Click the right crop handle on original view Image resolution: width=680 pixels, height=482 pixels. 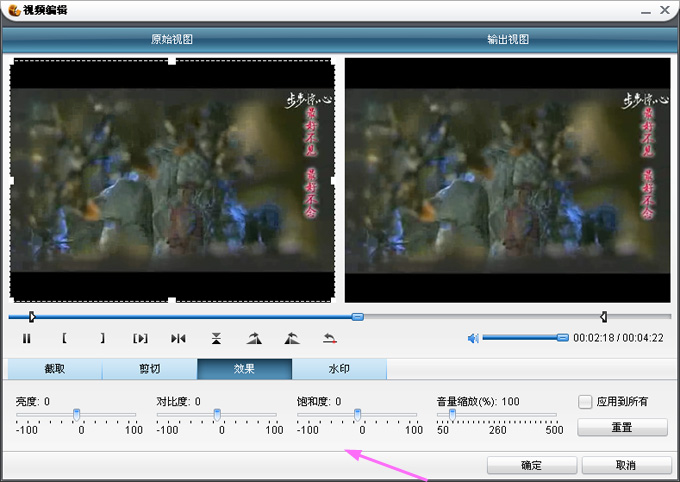[x=333, y=180]
